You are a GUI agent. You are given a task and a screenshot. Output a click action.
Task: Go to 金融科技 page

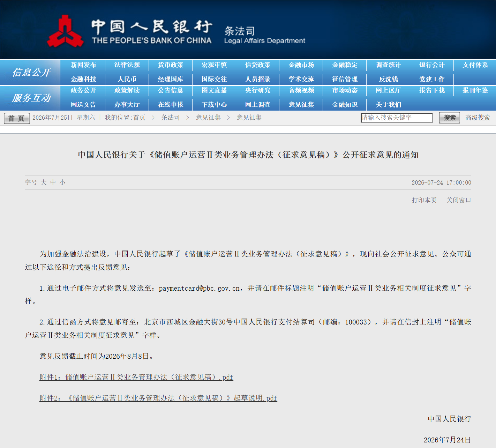point(83,79)
